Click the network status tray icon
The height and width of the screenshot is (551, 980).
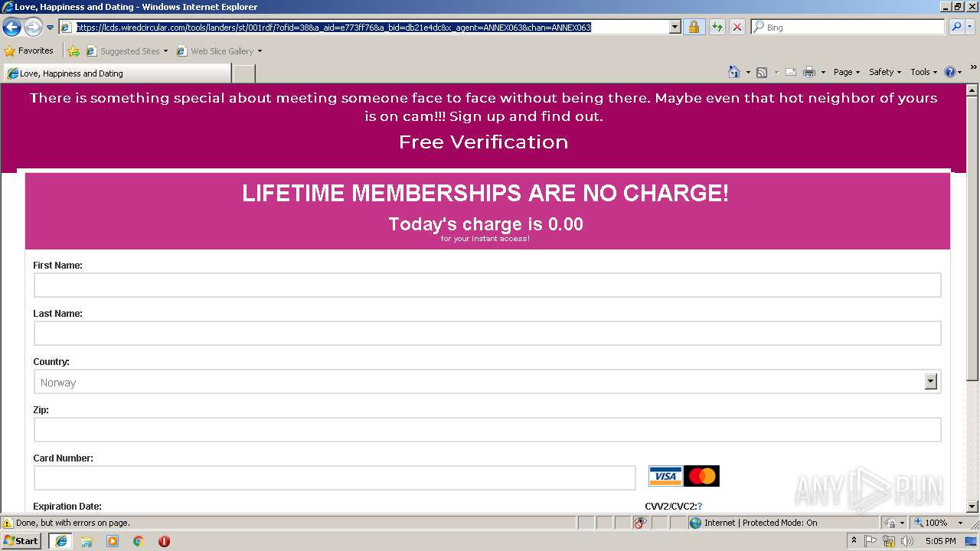889,541
